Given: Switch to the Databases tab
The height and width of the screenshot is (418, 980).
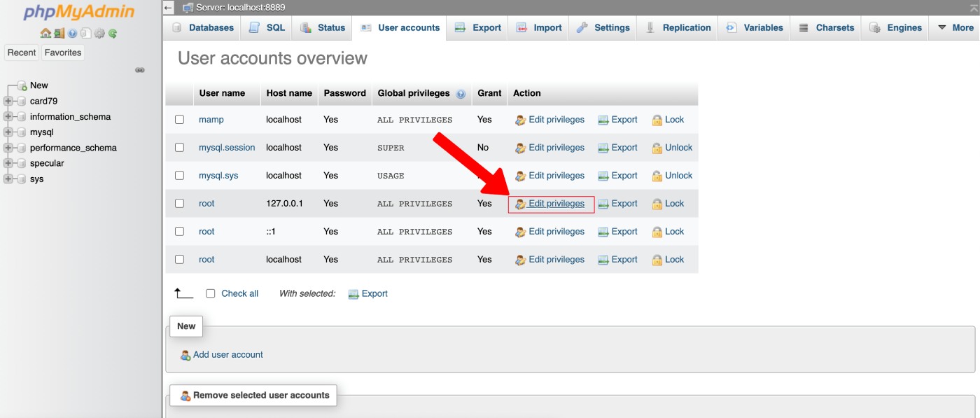Looking at the screenshot, I should (x=202, y=28).
